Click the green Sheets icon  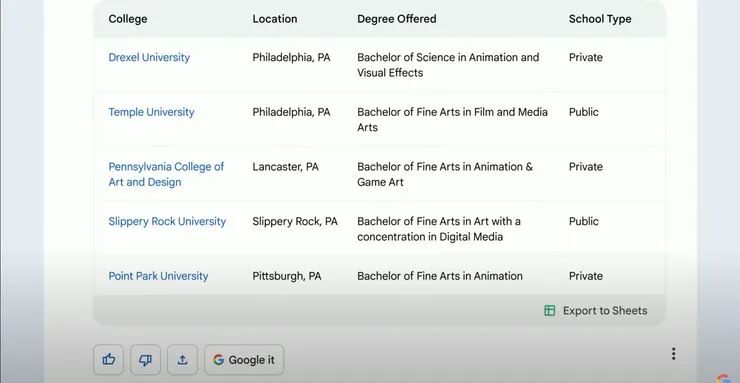click(x=549, y=311)
